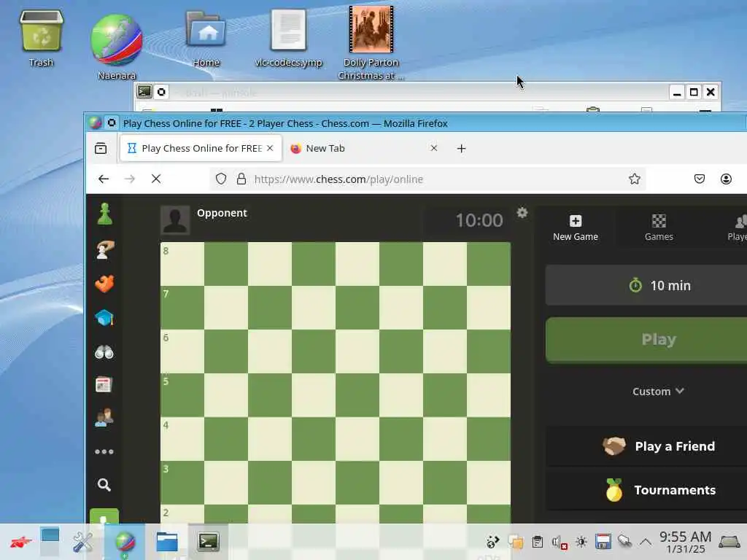This screenshot has height=560, width=747.
Task: Click the taskbar virtual desktop pager
Action: [x=50, y=542]
